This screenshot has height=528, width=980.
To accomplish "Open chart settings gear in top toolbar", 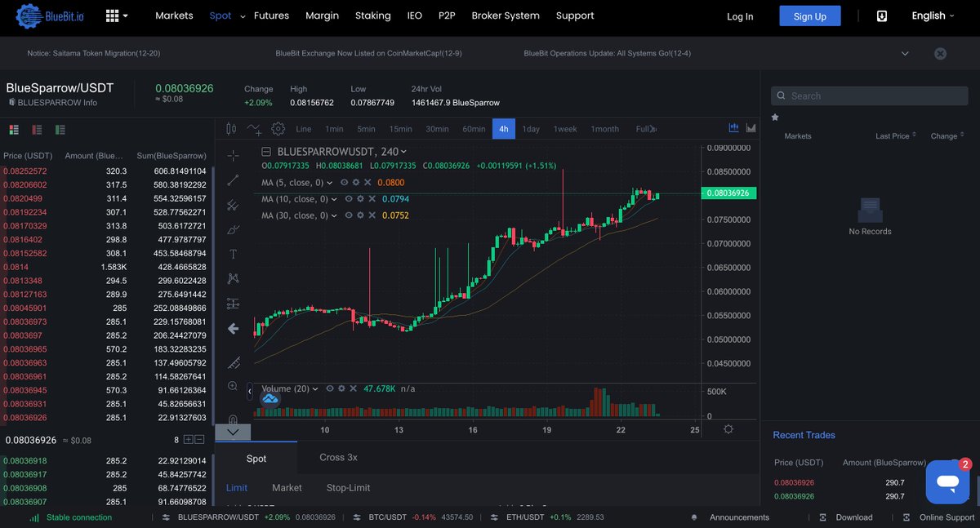I will pyautogui.click(x=278, y=129).
